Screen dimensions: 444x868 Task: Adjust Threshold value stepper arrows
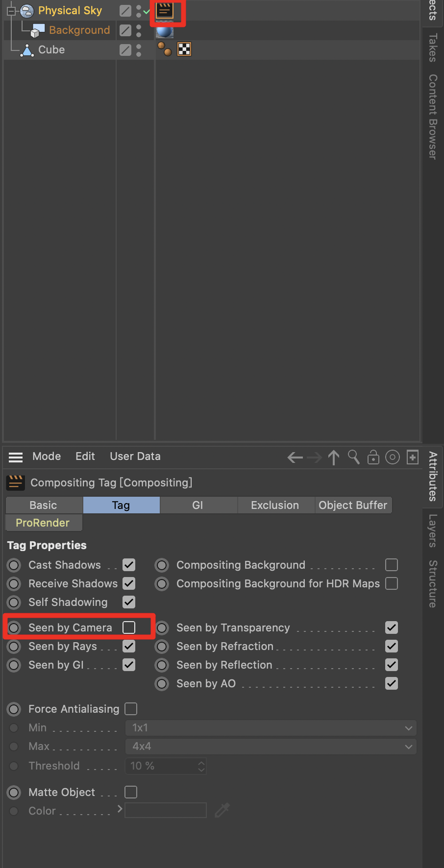(201, 766)
